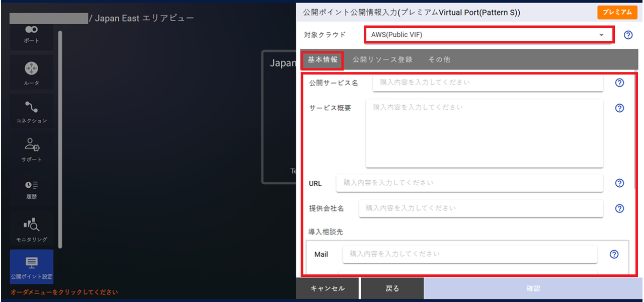
Task: Switch to the その他 tab
Action: (x=439, y=59)
